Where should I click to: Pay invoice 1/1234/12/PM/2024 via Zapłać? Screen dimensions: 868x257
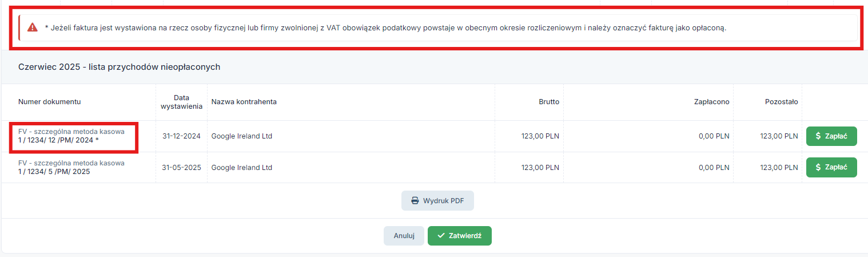click(x=831, y=136)
